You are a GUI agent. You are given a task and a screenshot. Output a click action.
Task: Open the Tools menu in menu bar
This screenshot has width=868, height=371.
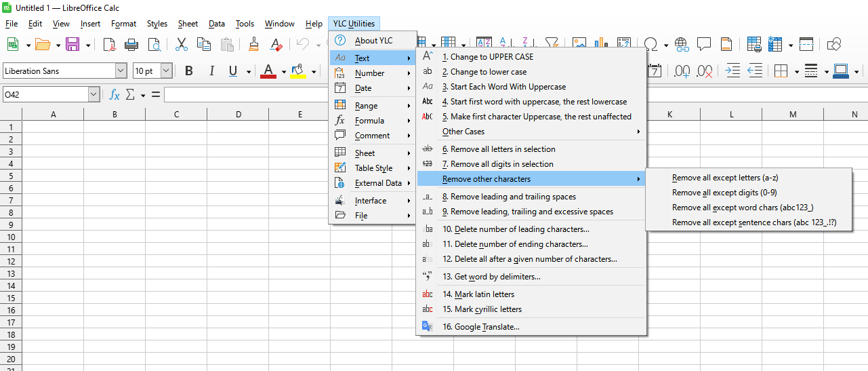[x=245, y=24]
